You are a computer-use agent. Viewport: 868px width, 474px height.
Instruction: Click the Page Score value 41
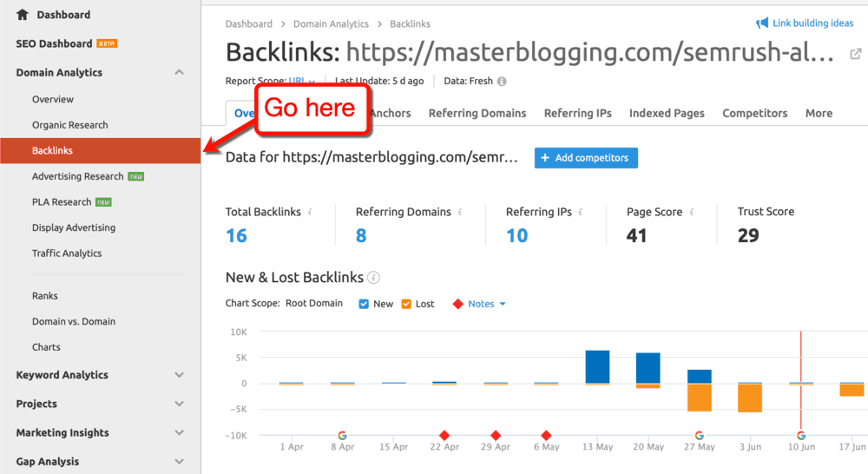pos(636,236)
